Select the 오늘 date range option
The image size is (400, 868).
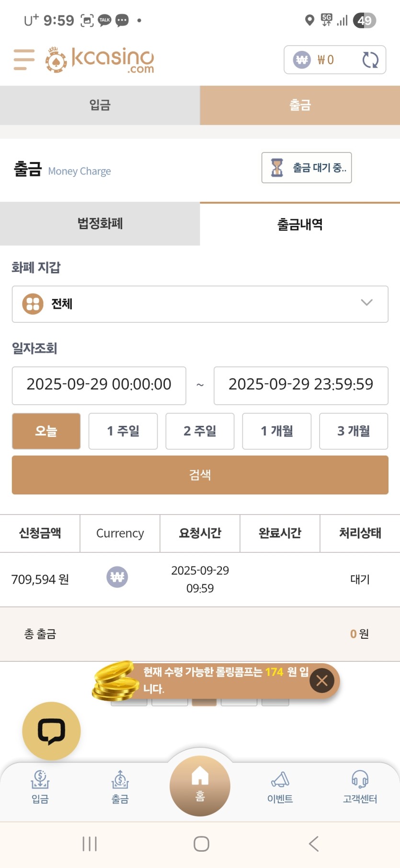click(x=46, y=431)
